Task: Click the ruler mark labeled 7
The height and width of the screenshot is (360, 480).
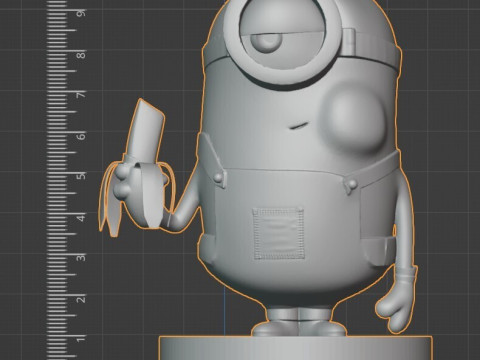Action: point(82,95)
